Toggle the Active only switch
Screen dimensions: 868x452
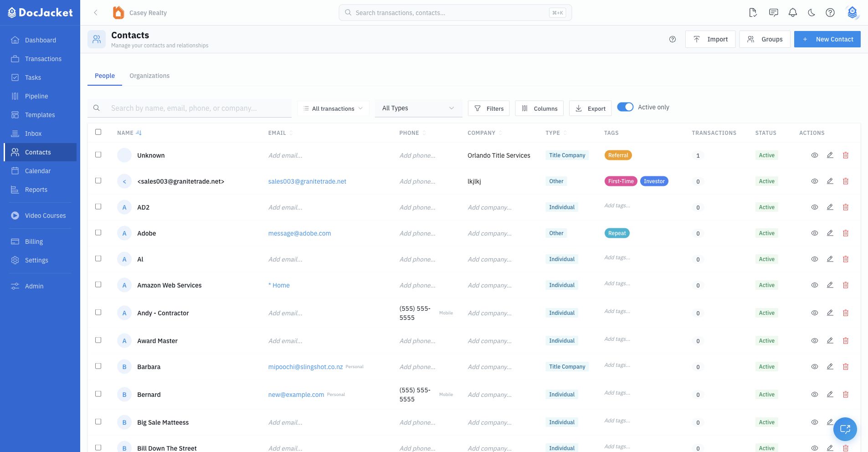625,107
